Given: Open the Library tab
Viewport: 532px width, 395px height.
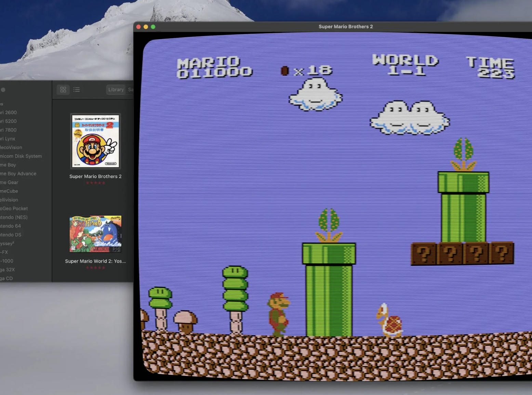Looking at the screenshot, I should pos(116,90).
